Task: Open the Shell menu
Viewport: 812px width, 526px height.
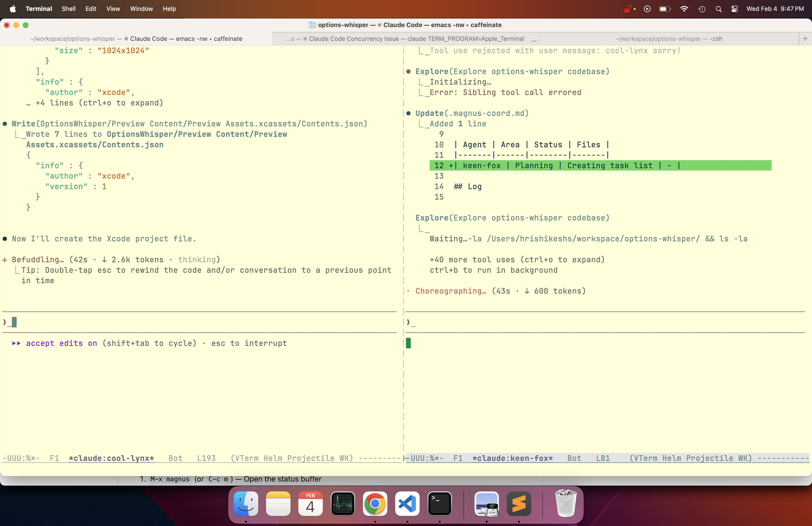Action: [69, 9]
